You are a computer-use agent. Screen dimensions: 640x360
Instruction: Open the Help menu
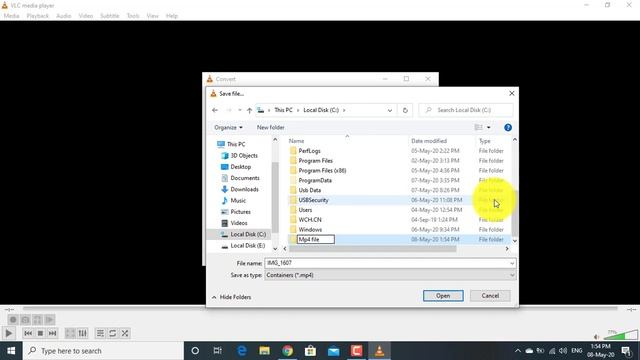click(172, 16)
